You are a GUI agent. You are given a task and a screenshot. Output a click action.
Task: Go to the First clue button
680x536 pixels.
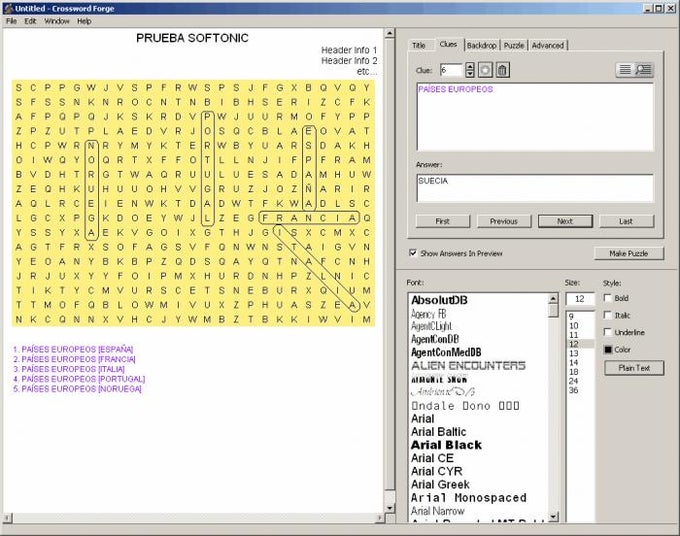442,221
